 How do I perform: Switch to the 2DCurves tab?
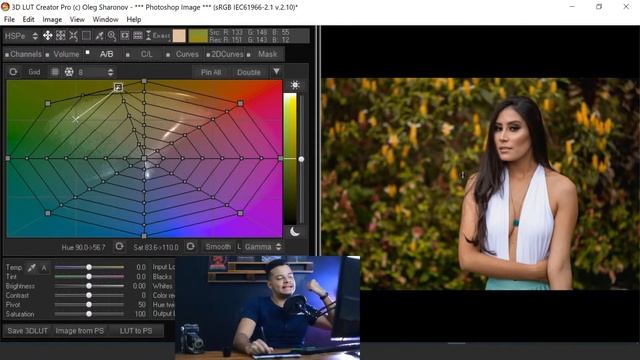tap(227, 54)
